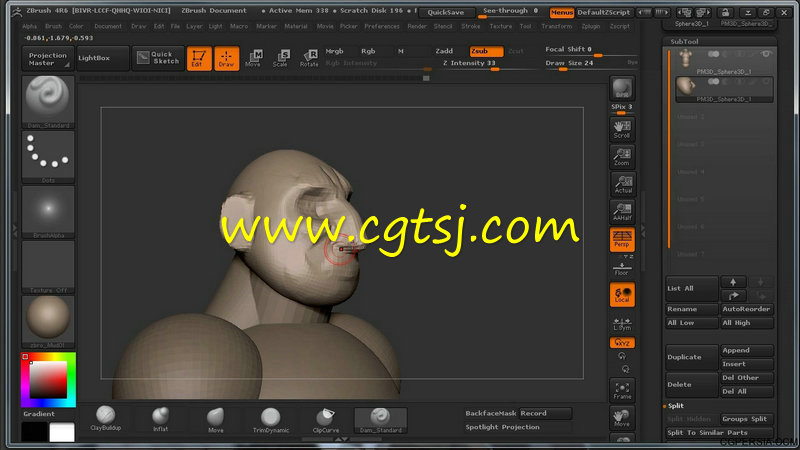
Task: Select the Rotate transform icon
Action: pyautogui.click(x=309, y=58)
